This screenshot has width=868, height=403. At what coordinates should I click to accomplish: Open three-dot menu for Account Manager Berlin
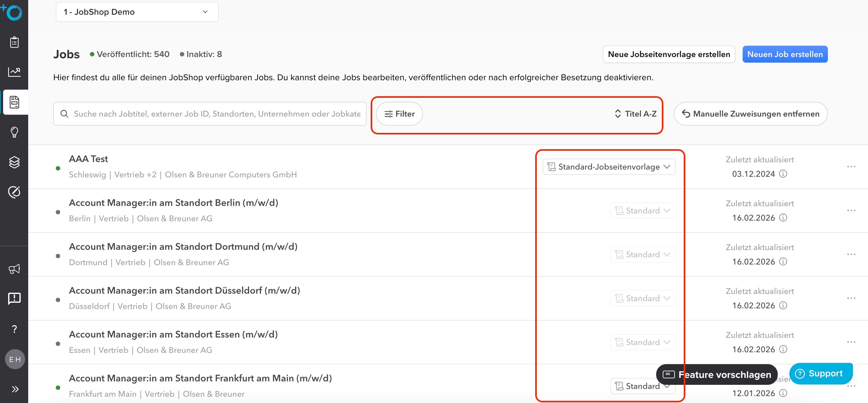(851, 211)
